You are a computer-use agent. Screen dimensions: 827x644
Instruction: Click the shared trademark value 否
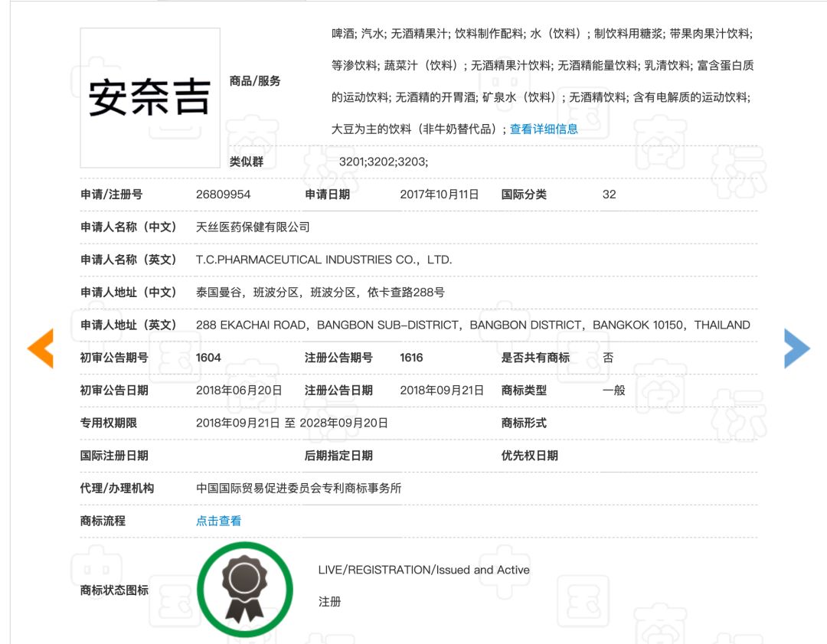coord(608,358)
